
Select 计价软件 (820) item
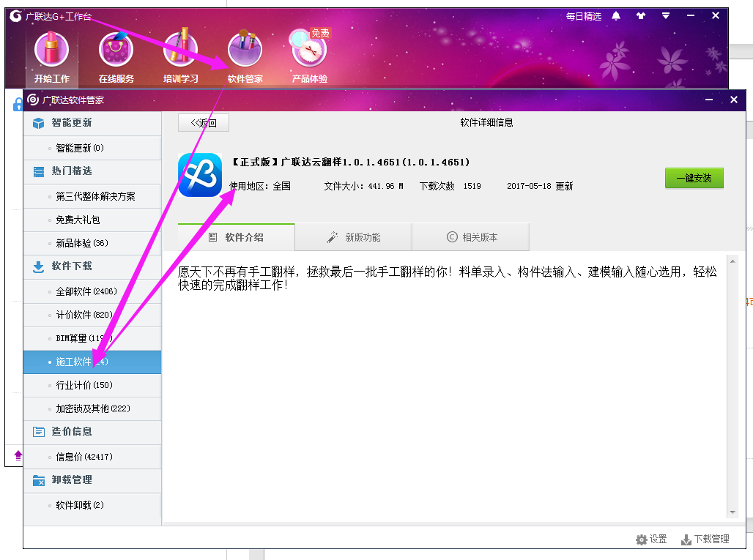click(x=92, y=315)
